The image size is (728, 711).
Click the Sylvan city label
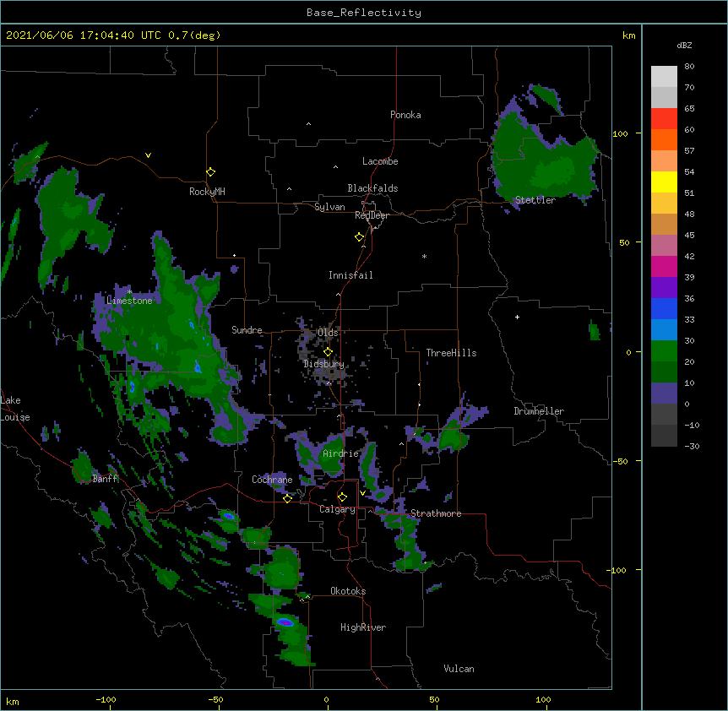pyautogui.click(x=329, y=207)
